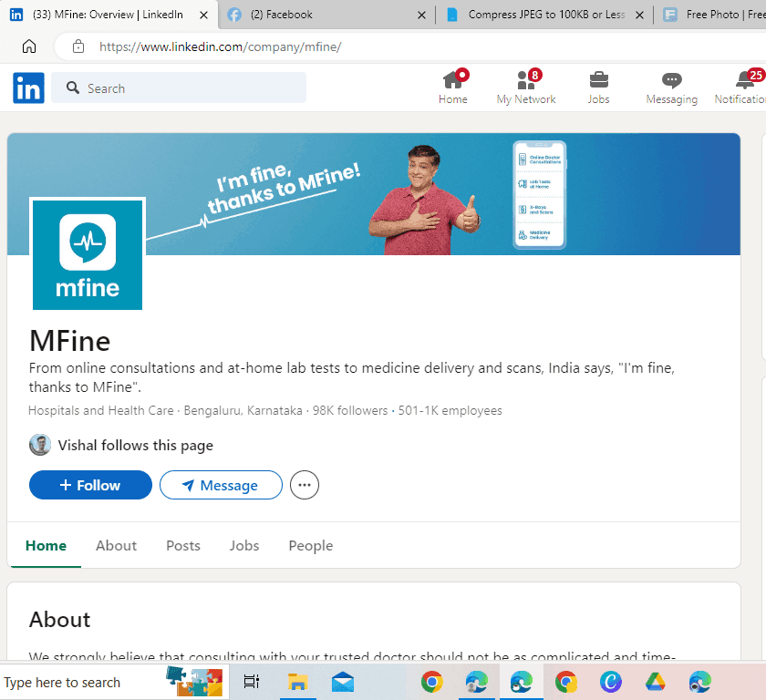Open the three-dot more options menu
The height and width of the screenshot is (700, 766).
(x=305, y=486)
